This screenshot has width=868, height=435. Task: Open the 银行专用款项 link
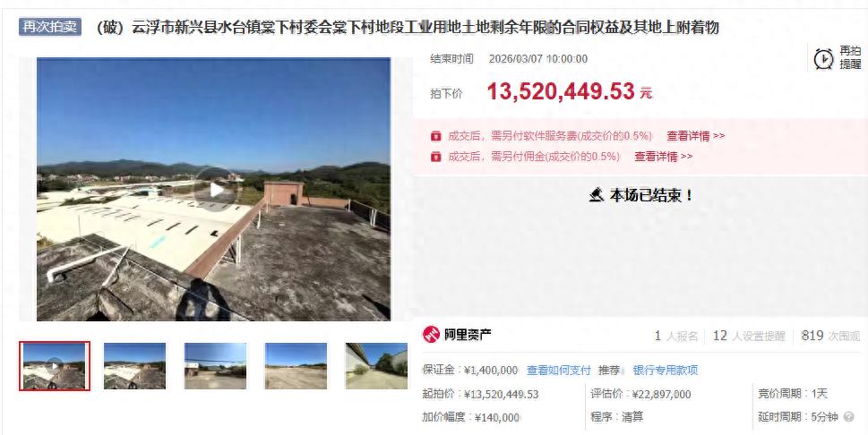[666, 371]
